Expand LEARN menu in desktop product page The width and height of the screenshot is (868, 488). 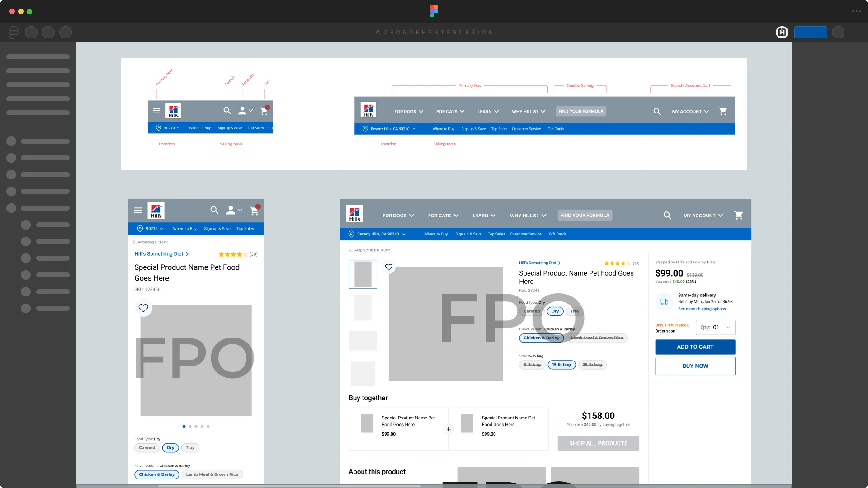point(484,216)
